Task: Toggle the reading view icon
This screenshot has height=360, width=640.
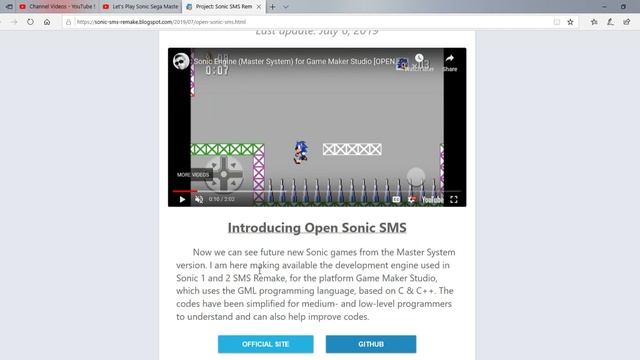Action: click(556, 22)
